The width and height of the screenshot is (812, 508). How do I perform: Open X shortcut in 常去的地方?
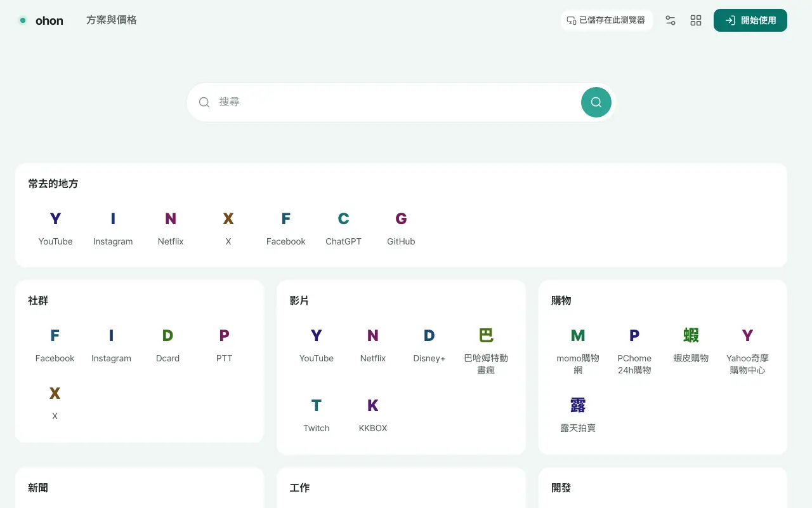pyautogui.click(x=228, y=229)
